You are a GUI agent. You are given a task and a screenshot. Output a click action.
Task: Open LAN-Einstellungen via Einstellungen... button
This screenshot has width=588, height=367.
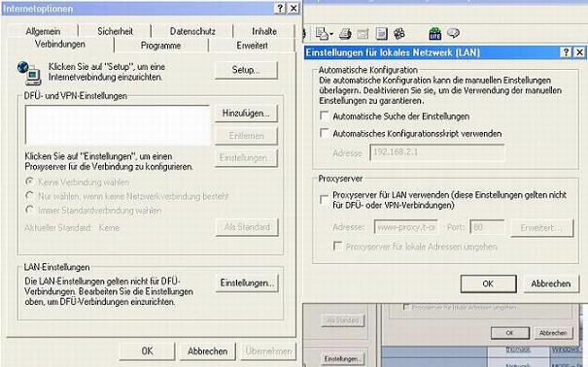[x=247, y=284]
